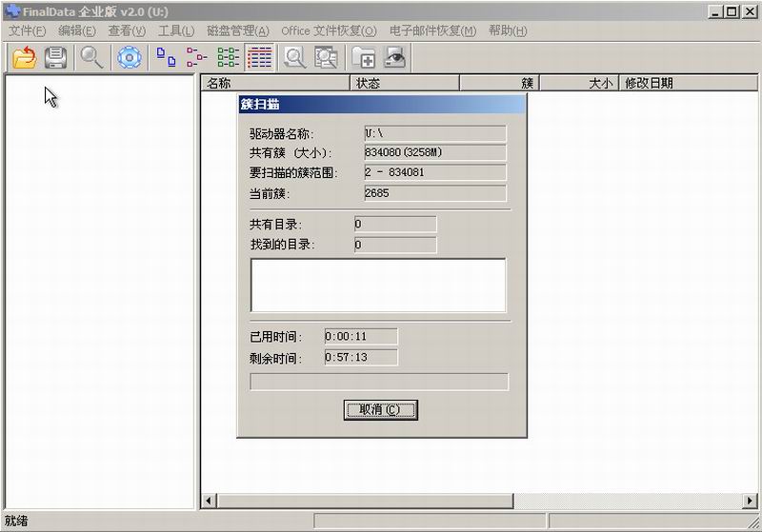Image resolution: width=762 pixels, height=532 pixels.
Task: Click the magnifier find icon
Action: [91, 58]
